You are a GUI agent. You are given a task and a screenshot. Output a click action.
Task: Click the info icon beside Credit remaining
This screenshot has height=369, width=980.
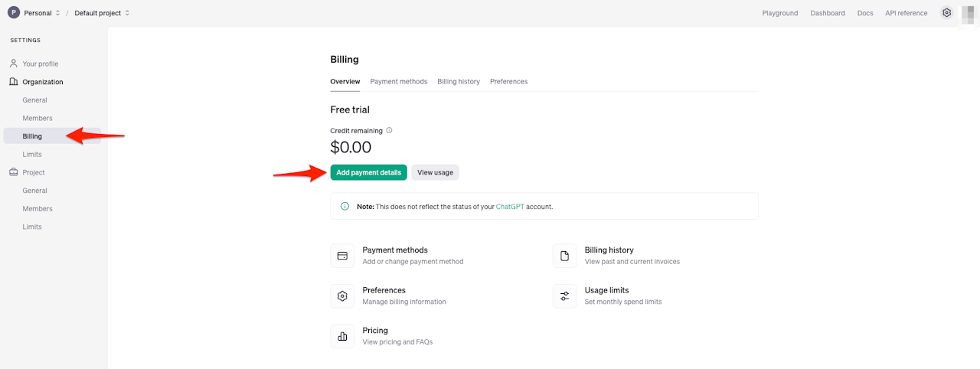(389, 131)
